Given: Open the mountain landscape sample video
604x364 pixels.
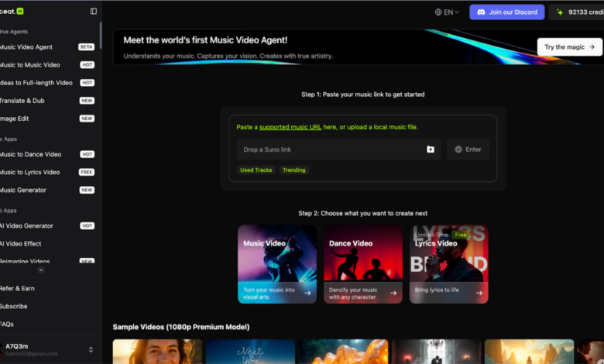Looking at the screenshot, I should 529,352.
